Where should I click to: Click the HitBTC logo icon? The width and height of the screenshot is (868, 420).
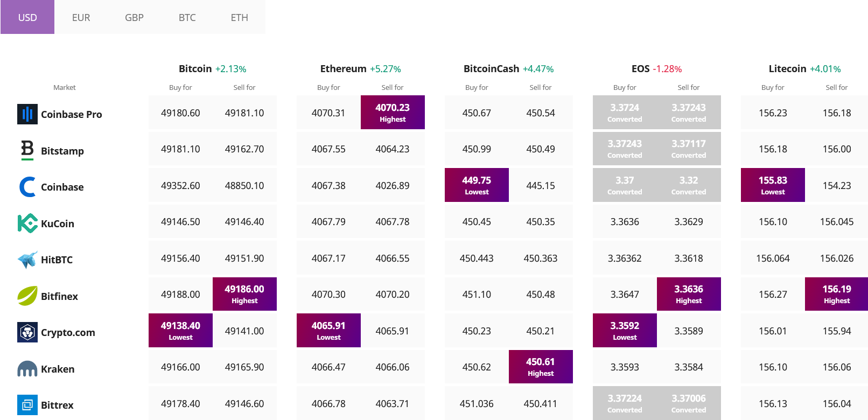pyautogui.click(x=27, y=260)
